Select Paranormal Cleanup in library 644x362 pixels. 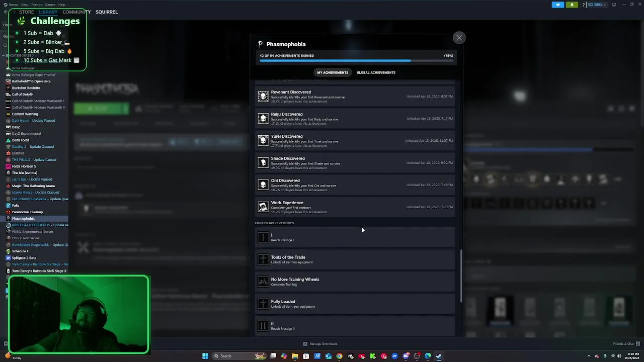[28, 212]
